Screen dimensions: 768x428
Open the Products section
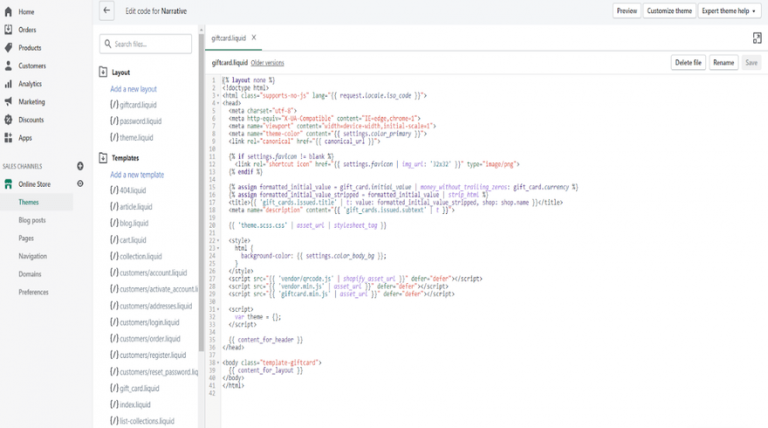tap(30, 47)
